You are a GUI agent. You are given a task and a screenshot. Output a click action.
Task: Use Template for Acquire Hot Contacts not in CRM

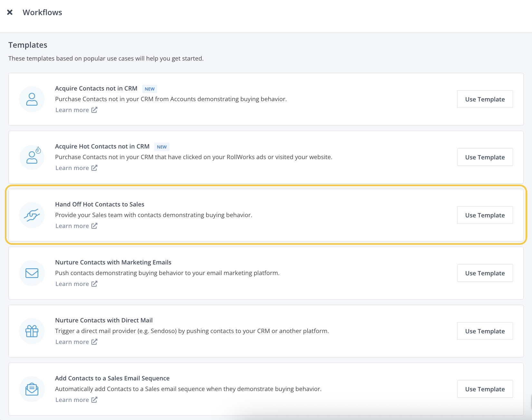tap(485, 157)
